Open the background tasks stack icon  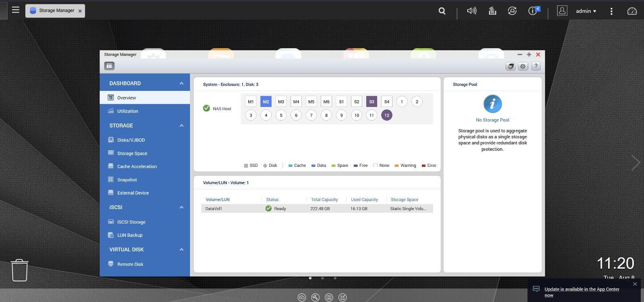coord(492,11)
